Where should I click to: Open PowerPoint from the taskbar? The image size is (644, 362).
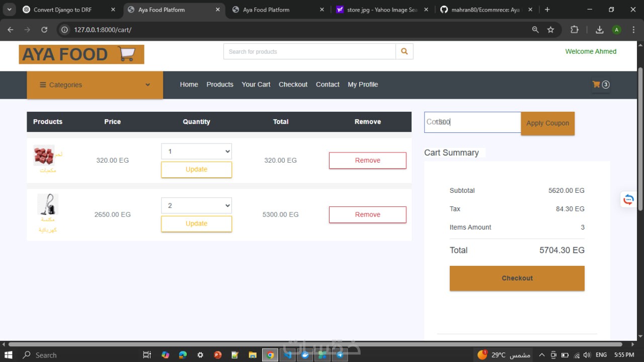coord(218,355)
